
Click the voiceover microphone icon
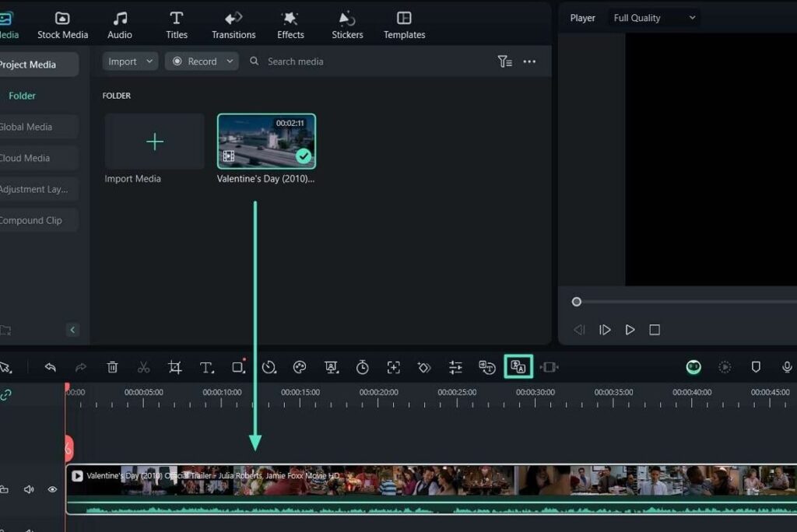pos(787,367)
